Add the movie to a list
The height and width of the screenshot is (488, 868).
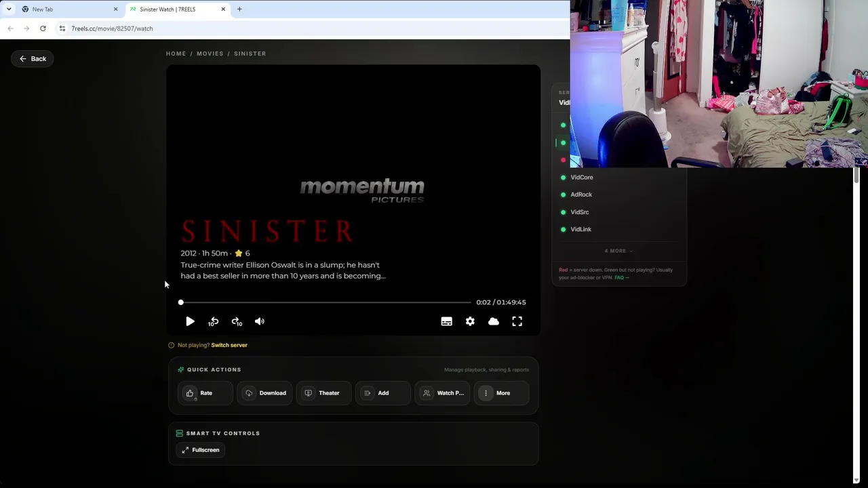pos(383,393)
